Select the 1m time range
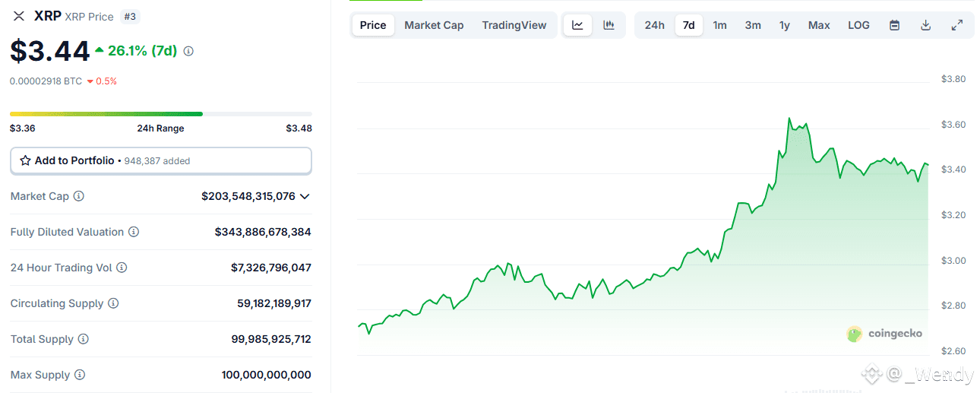980x393 pixels. click(720, 25)
